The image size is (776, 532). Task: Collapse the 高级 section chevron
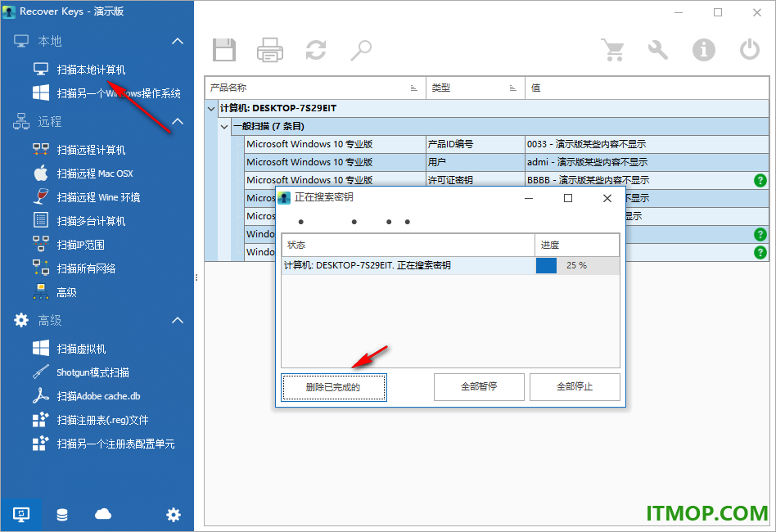178,321
